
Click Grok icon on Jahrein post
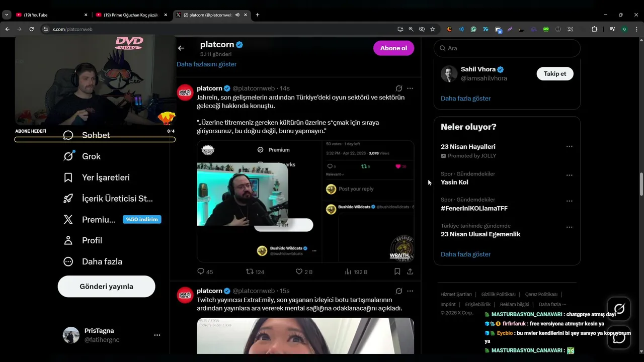coord(398,88)
